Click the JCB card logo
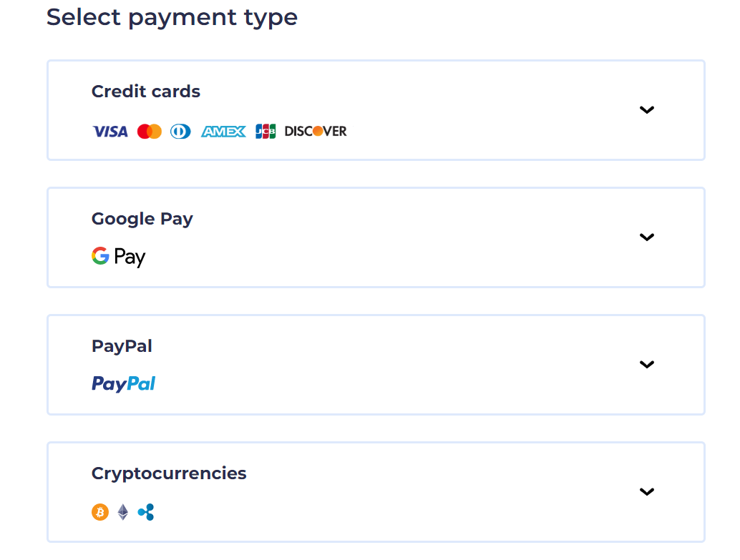This screenshot has height=560, width=740. (x=266, y=132)
